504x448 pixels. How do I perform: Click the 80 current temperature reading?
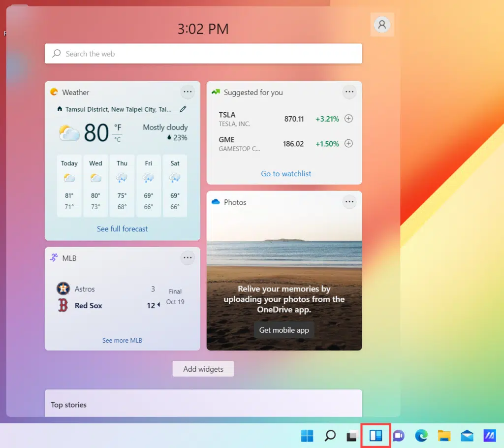click(x=96, y=132)
